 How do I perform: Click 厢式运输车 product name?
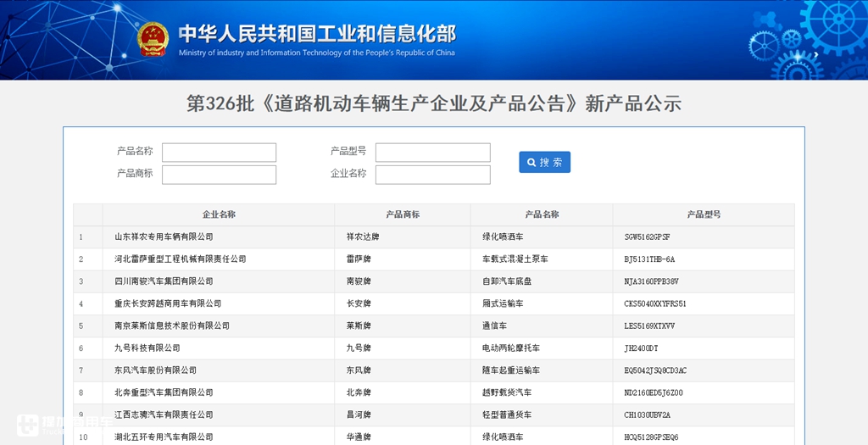(x=503, y=303)
